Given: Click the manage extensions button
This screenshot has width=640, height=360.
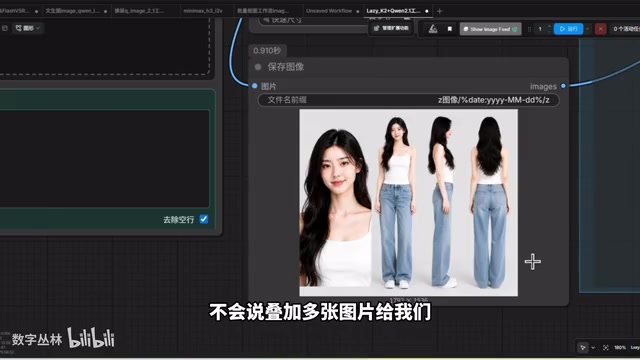Looking at the screenshot, I should coord(391,28).
